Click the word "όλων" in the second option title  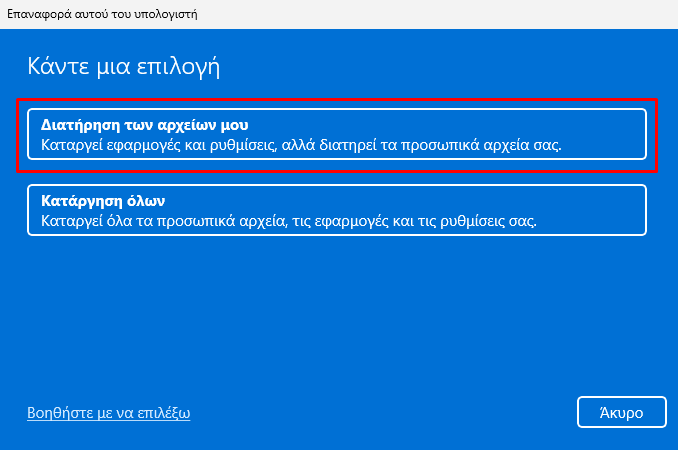click(x=146, y=201)
